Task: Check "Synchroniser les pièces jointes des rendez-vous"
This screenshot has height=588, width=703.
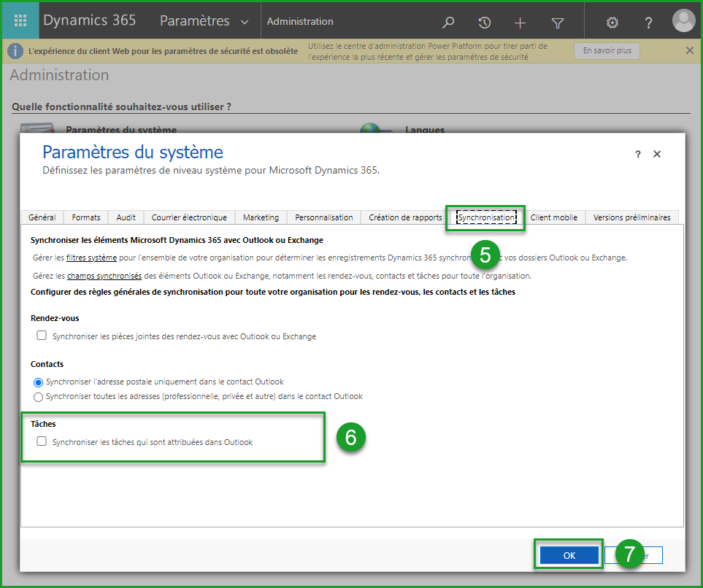Action: [x=42, y=336]
